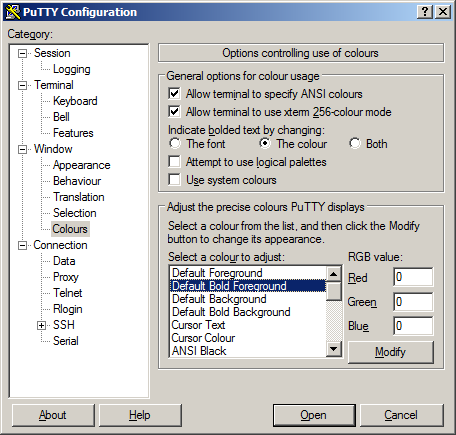The image size is (456, 435).
Task: Disable xterm 256-colour mode checkbox
Action: (x=174, y=112)
